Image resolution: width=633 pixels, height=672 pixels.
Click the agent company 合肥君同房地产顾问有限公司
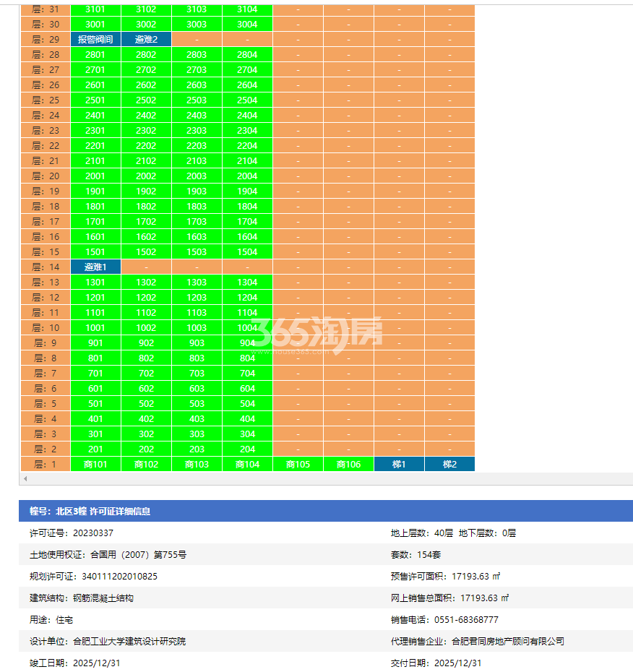(508, 641)
